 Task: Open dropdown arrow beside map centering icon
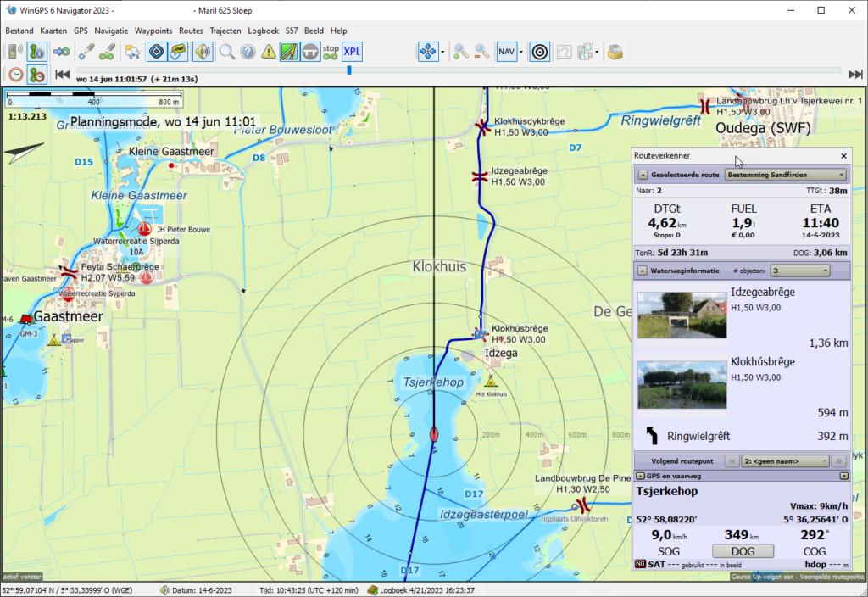(x=442, y=52)
